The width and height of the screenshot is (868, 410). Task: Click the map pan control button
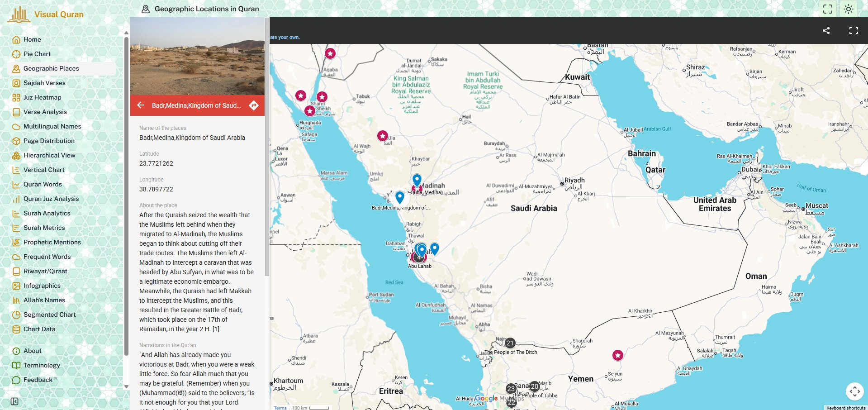[x=854, y=391]
